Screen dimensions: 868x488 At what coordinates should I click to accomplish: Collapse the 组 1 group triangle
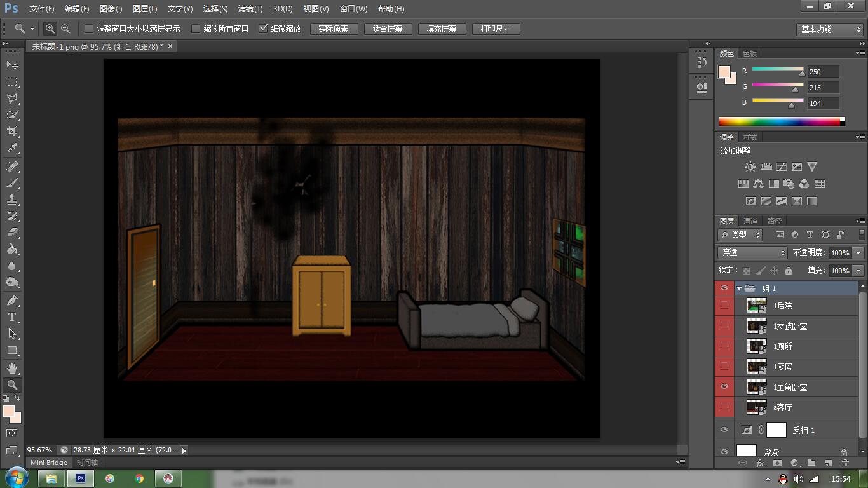(740, 288)
